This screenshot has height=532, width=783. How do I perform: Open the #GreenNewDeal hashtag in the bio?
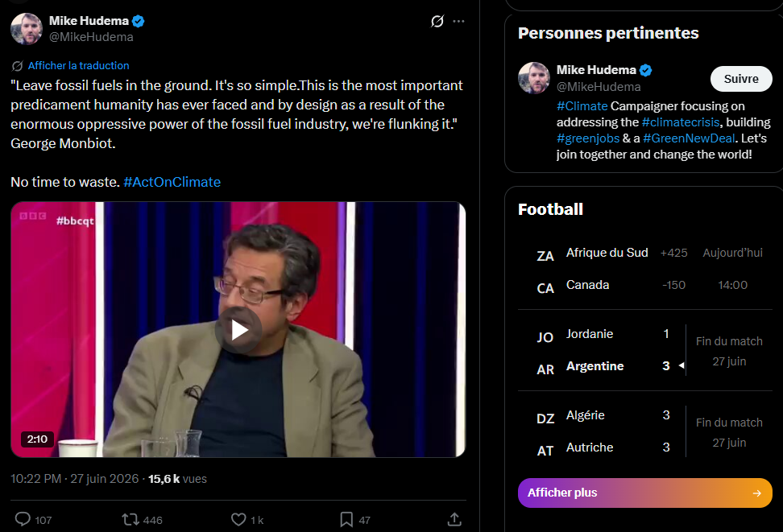(689, 138)
